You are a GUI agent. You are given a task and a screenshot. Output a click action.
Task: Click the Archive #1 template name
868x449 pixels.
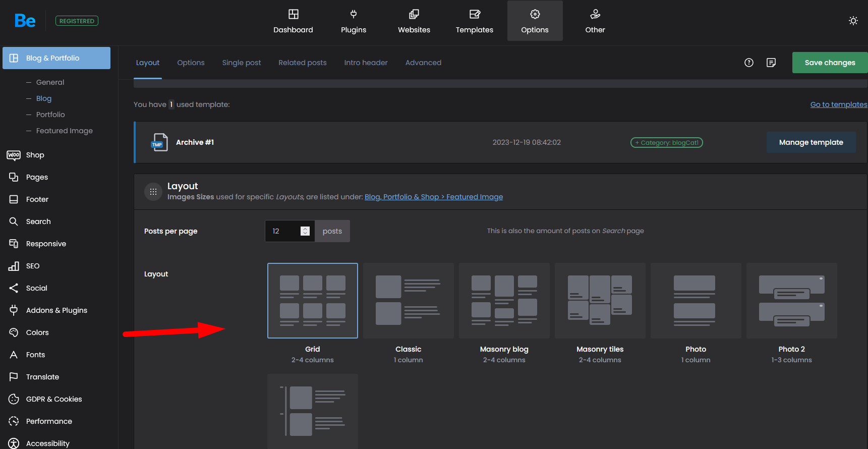point(195,142)
